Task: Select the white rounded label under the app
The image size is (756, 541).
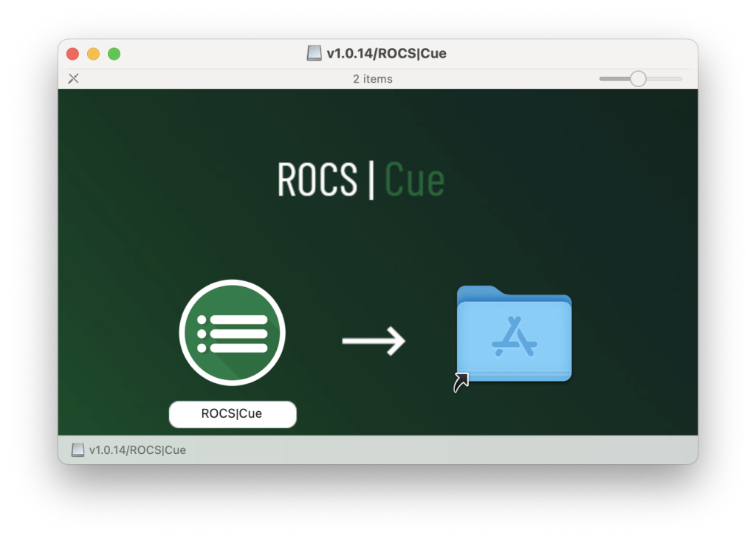Action: tap(232, 413)
